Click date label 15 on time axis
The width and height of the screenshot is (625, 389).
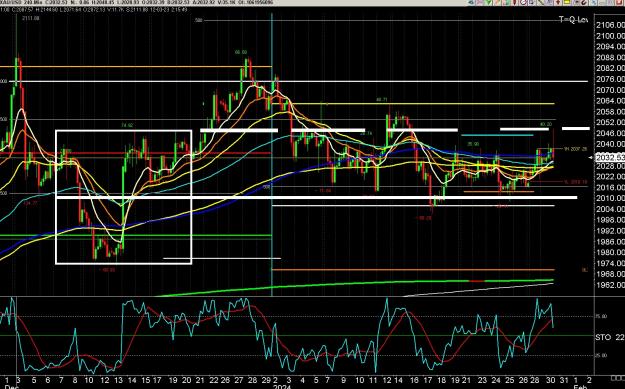click(145, 380)
